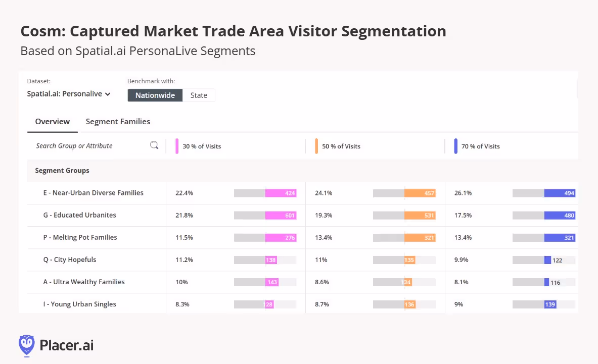Click the Placer.ai wordmark text

point(66,345)
